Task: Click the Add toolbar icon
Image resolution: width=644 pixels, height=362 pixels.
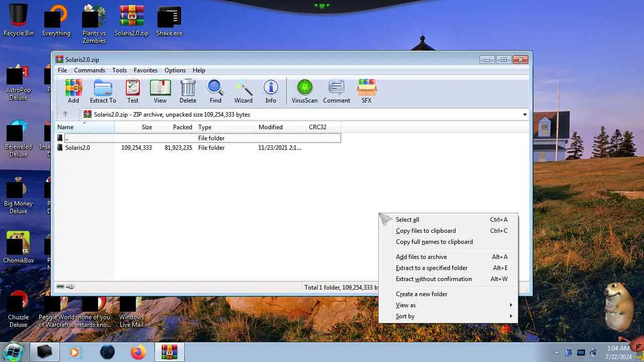Action: (x=73, y=92)
